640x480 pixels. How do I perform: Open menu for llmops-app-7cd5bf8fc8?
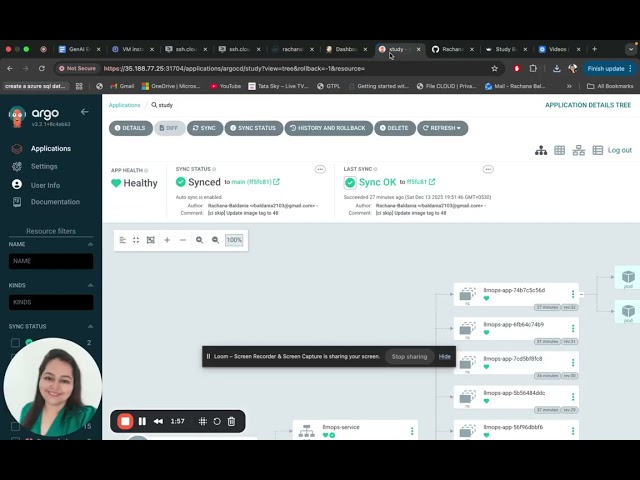(573, 362)
